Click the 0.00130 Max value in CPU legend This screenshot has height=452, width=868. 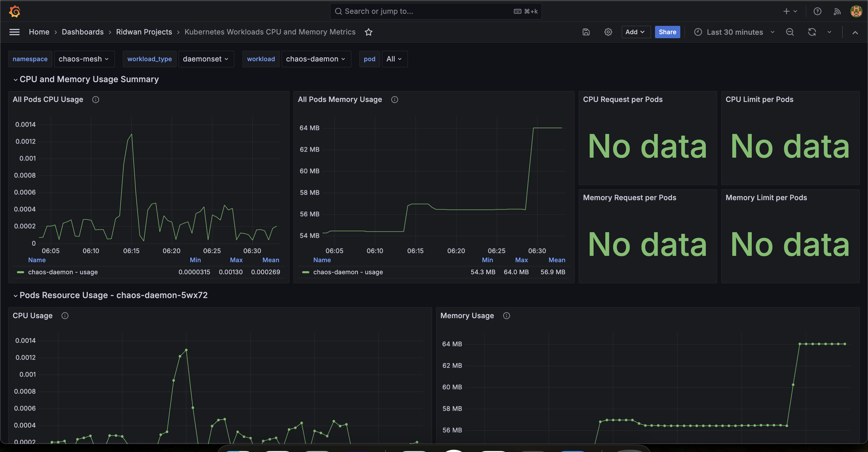tap(231, 272)
